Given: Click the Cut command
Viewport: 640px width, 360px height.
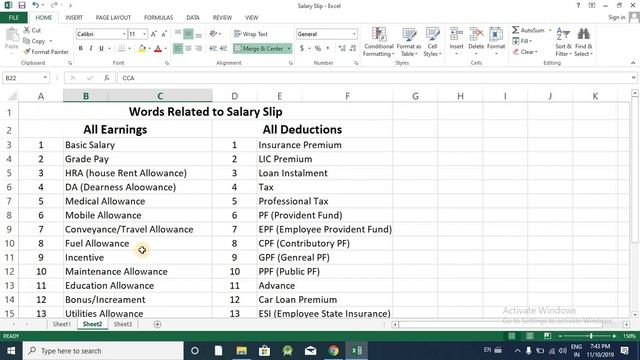Looking at the screenshot, I should pyautogui.click(x=32, y=30).
